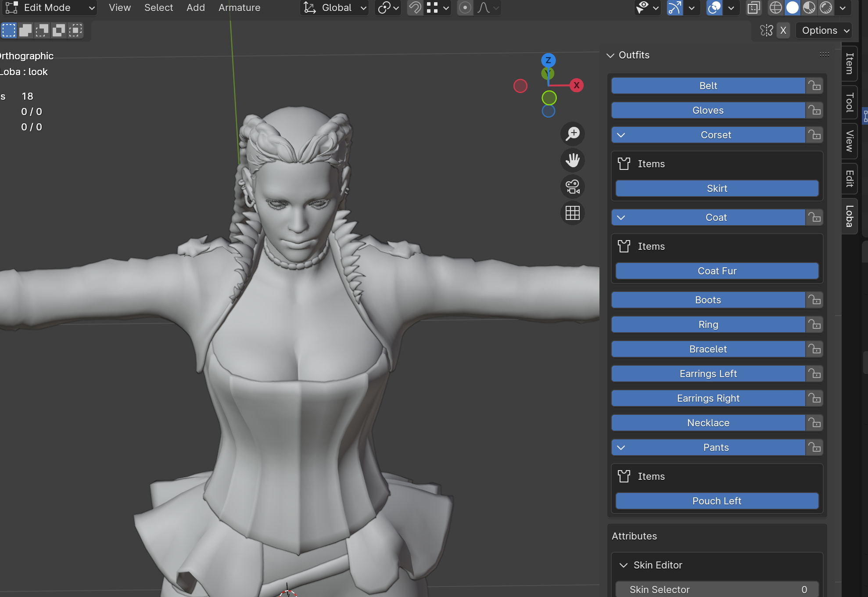Viewport: 868px width, 597px height.
Task: Adjust the Skin Selector slider
Action: click(x=717, y=590)
